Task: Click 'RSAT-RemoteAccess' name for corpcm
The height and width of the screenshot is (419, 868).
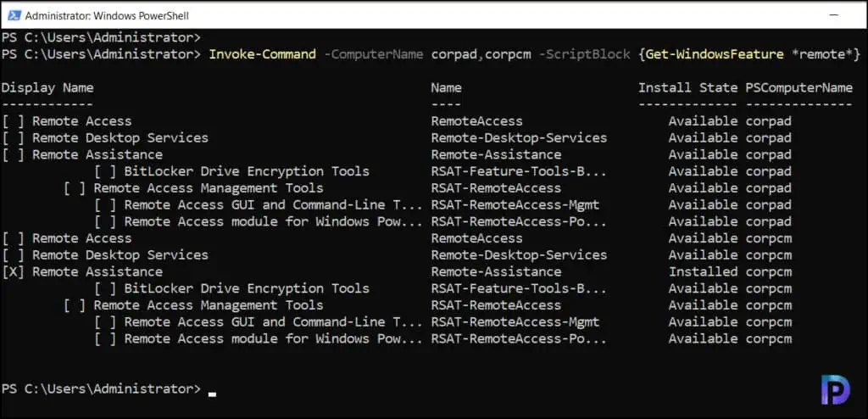Action: [496, 305]
